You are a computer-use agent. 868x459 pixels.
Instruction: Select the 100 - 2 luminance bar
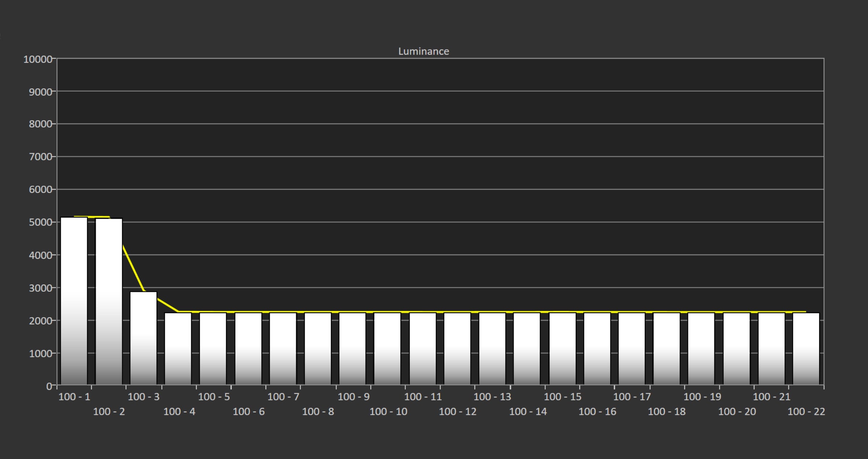click(109, 302)
